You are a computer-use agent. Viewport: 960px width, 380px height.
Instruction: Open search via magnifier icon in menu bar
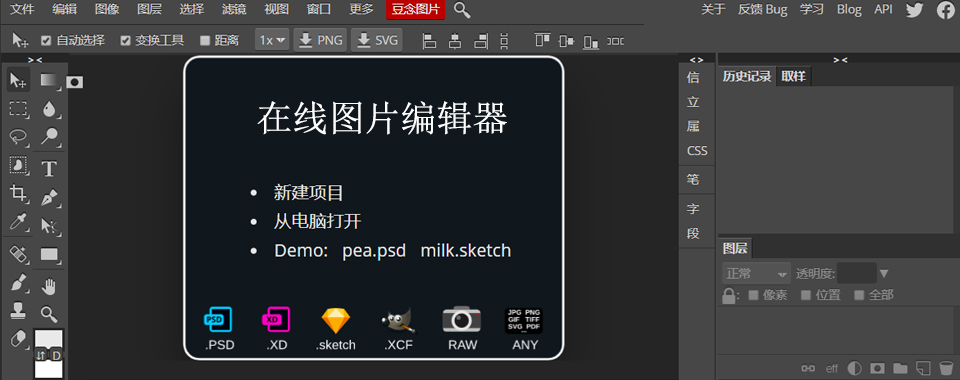(462, 10)
